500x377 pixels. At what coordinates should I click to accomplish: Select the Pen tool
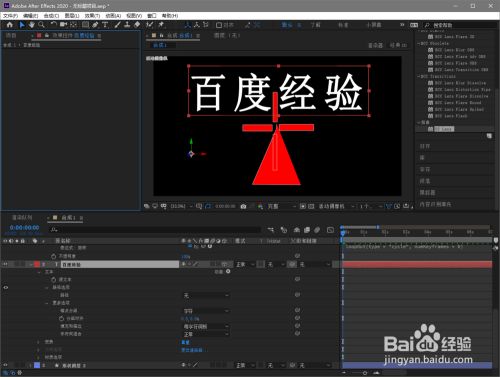(x=95, y=25)
